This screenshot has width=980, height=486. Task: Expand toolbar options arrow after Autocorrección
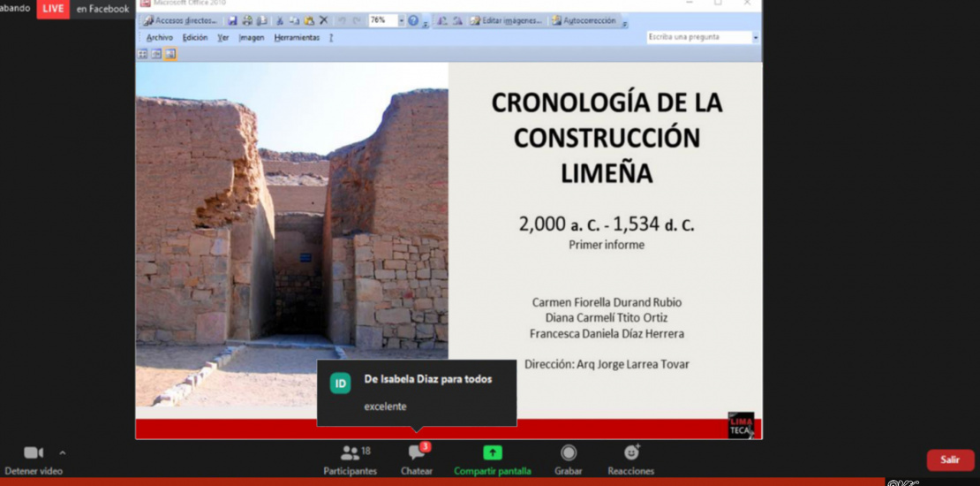[624, 24]
